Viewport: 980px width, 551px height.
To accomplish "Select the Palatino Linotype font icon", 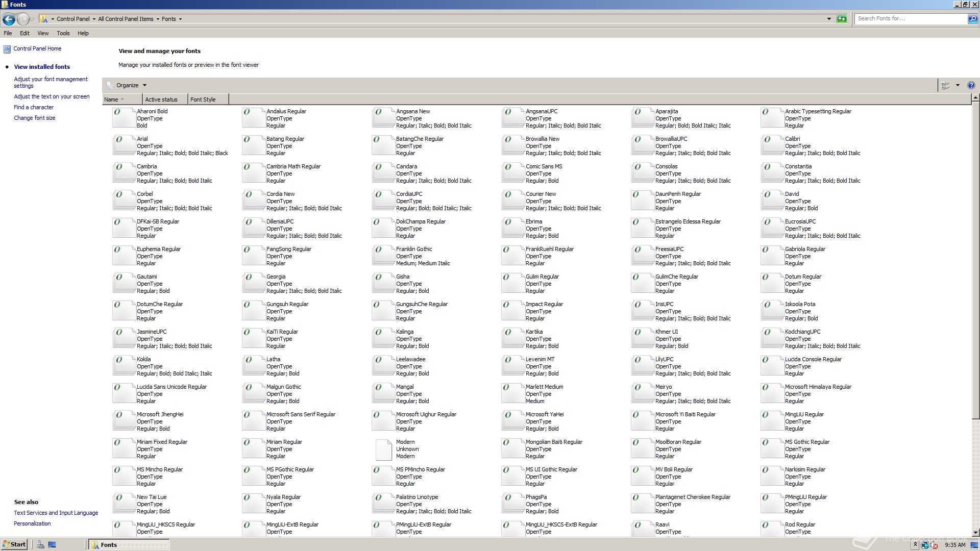I will 383,504.
